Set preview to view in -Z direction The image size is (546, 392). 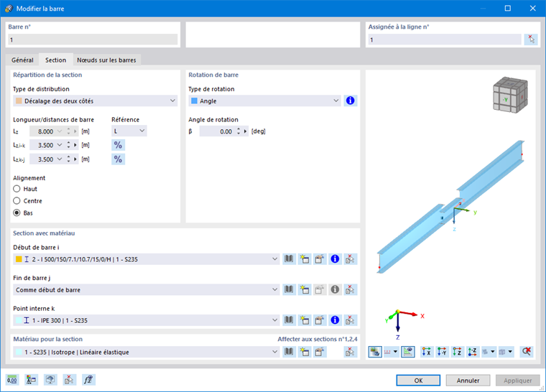pyautogui.click(x=473, y=352)
